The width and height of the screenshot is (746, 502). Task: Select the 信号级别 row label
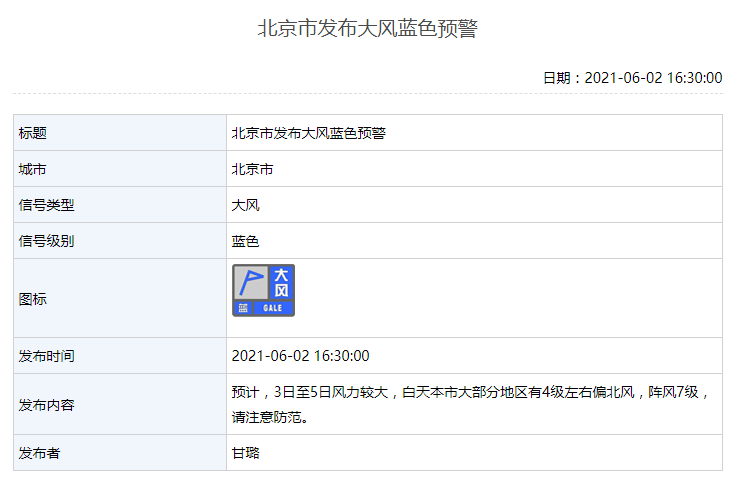(x=47, y=241)
